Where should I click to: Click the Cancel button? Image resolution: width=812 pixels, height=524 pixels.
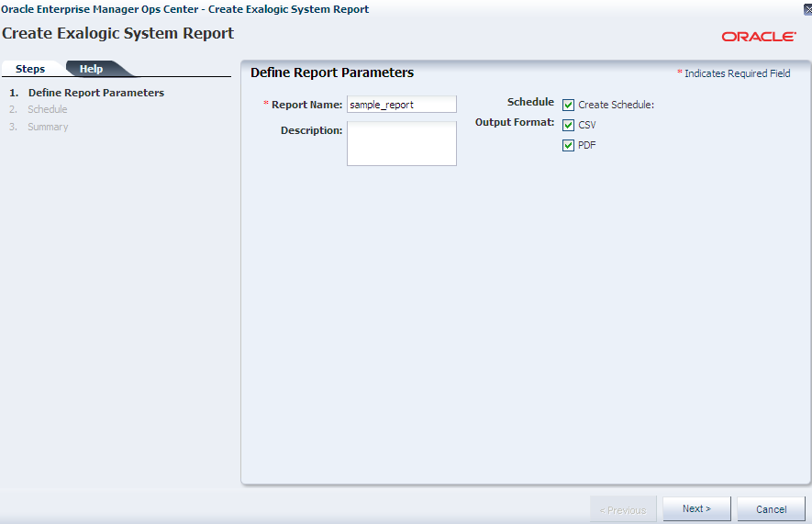(x=771, y=509)
